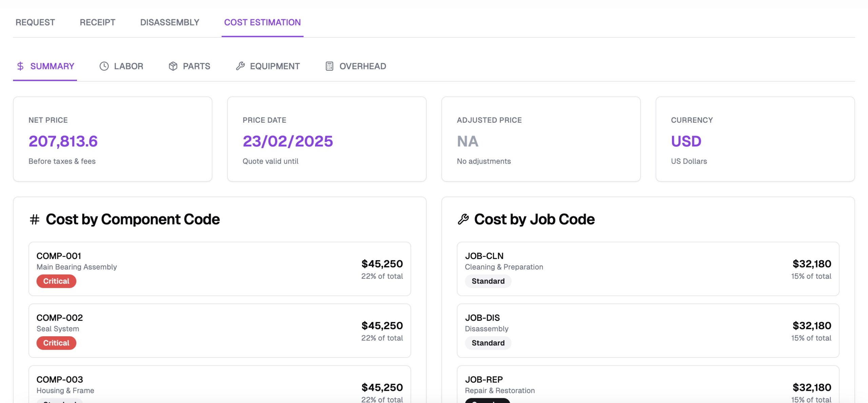Go to the Disassembly tab
Image resolution: width=868 pixels, height=403 pixels.
click(170, 22)
